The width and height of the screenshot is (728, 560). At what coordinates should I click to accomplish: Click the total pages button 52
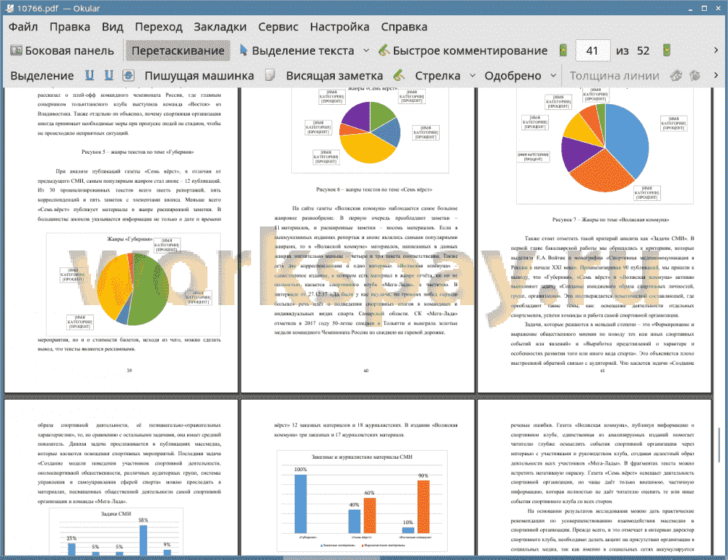(x=643, y=51)
